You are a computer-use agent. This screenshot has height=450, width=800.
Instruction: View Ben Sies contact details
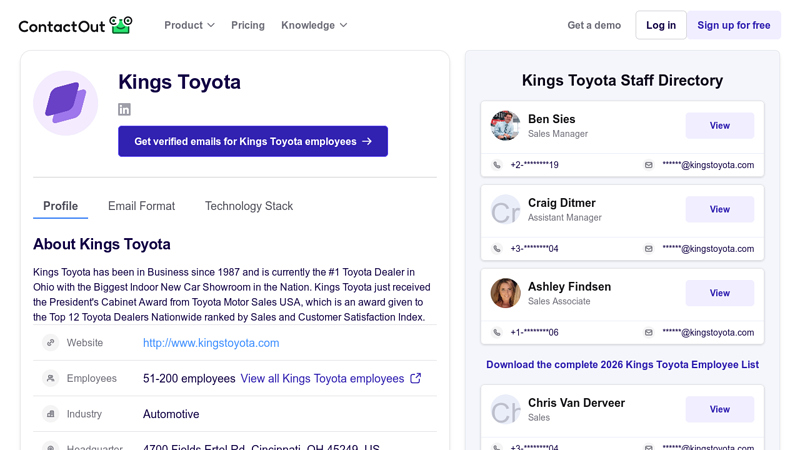point(719,126)
